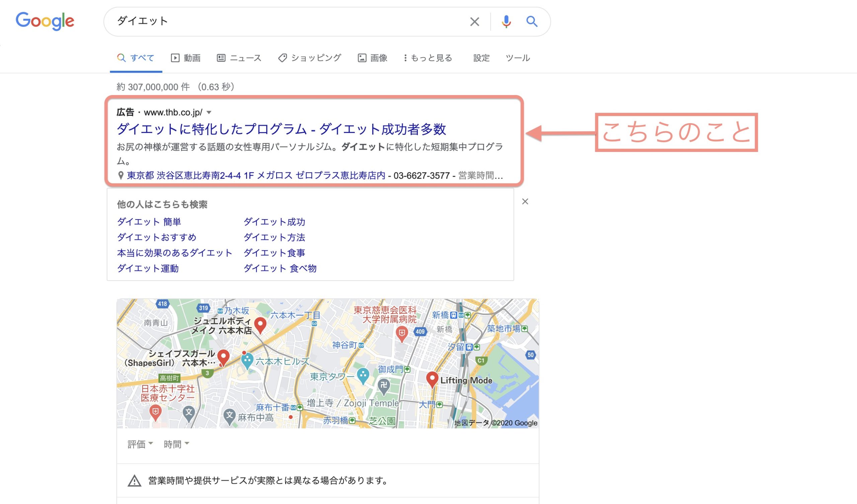Click the ジュエルボディメイク 六本木店 map pin

coord(260,325)
